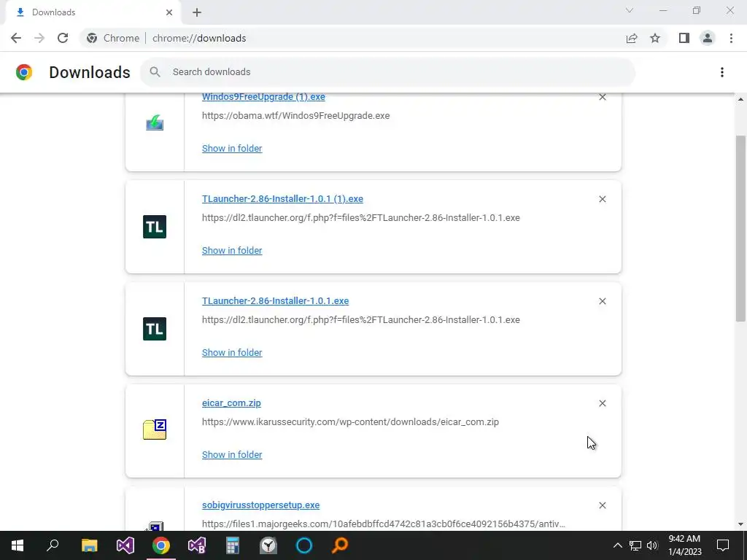Viewport: 747px width, 560px height.
Task: Click the Windos9FreeUpgrade file icon
Action: [x=155, y=124]
